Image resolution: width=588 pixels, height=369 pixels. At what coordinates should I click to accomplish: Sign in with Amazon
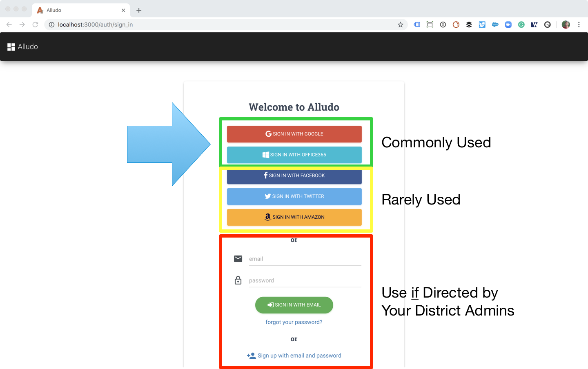click(x=294, y=217)
